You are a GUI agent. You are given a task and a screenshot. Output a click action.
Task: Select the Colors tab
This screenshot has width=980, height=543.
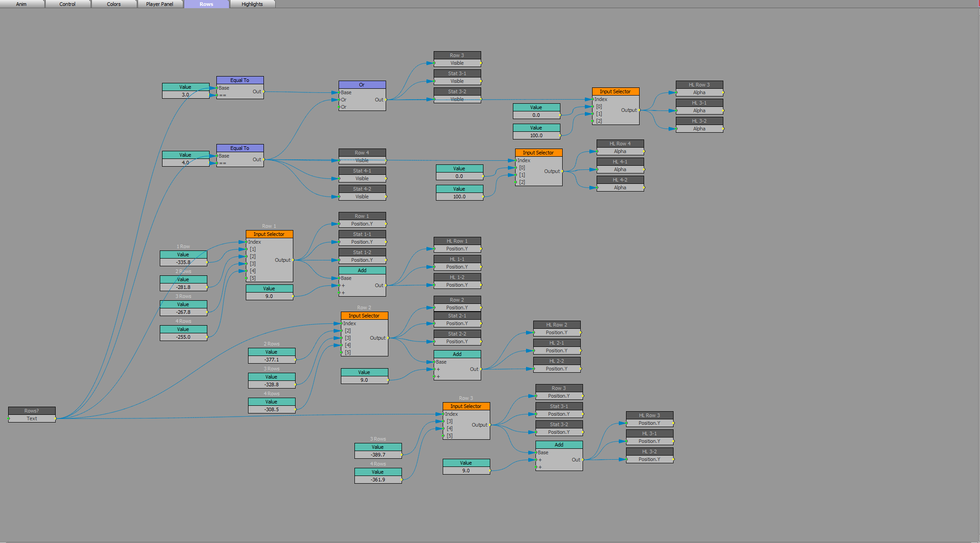(114, 4)
